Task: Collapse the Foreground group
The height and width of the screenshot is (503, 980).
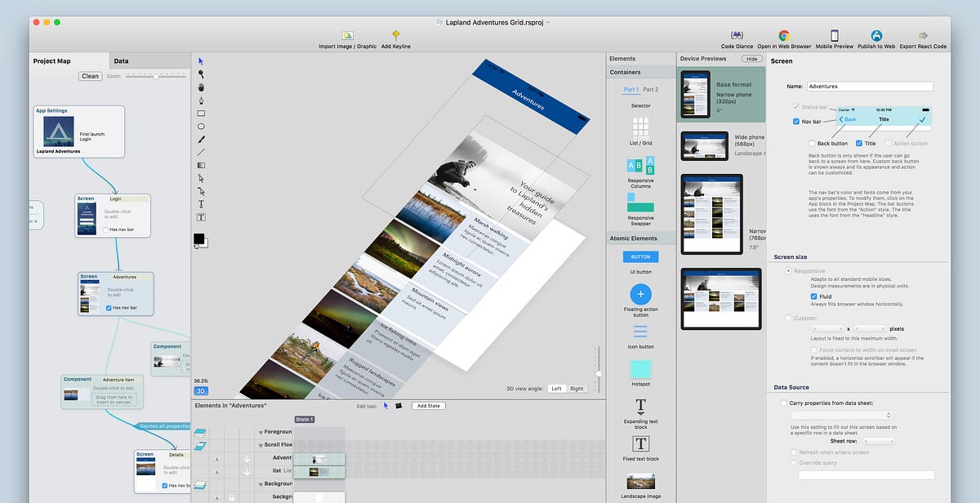Action: click(x=261, y=431)
